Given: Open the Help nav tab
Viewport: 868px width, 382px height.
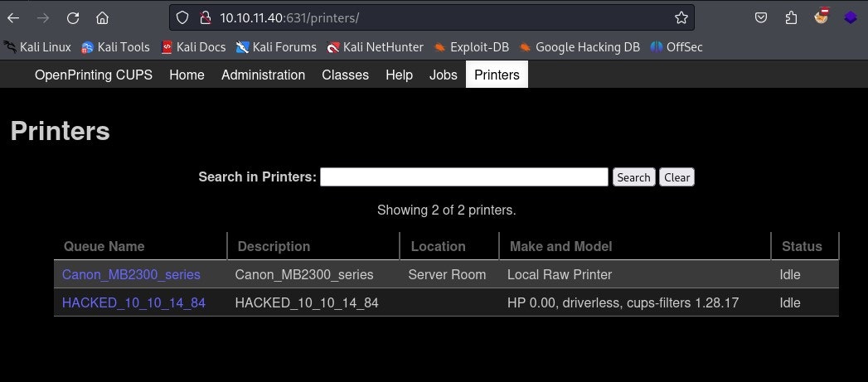Looking at the screenshot, I should (399, 75).
